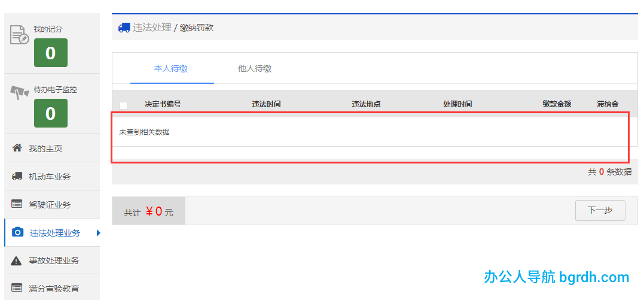Screen dimensions: 644x300
Task: Switch to the 本人待缴 tab
Action: [x=171, y=69]
